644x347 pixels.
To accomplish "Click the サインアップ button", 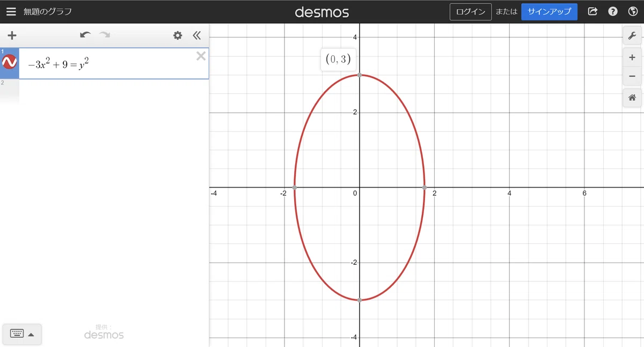I will click(x=549, y=11).
